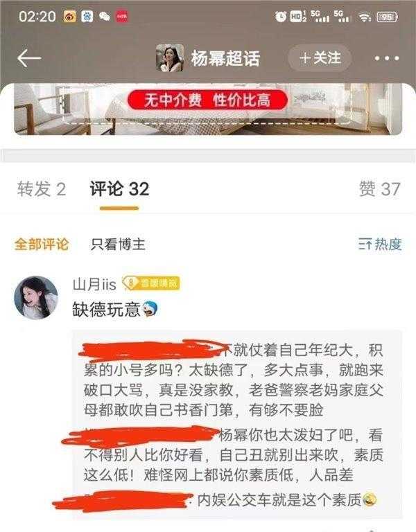Show 全部评论 filter
This screenshot has width=416, height=532.
click(42, 245)
